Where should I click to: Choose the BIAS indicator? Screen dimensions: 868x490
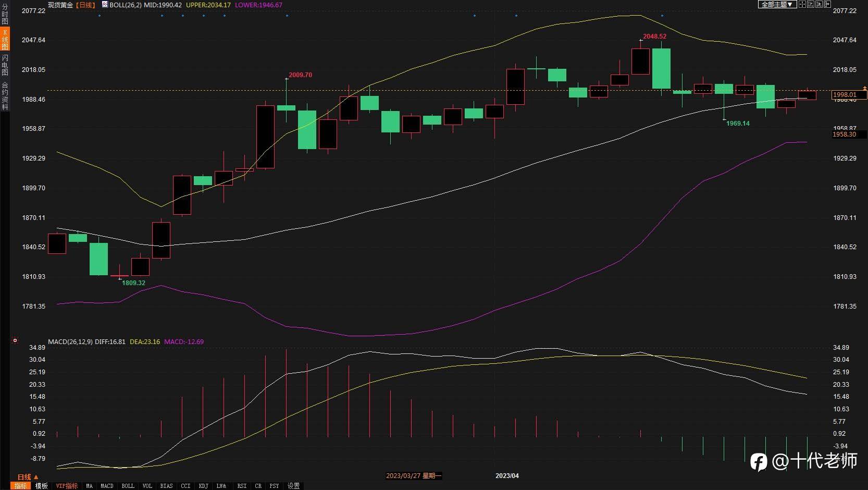click(x=166, y=486)
